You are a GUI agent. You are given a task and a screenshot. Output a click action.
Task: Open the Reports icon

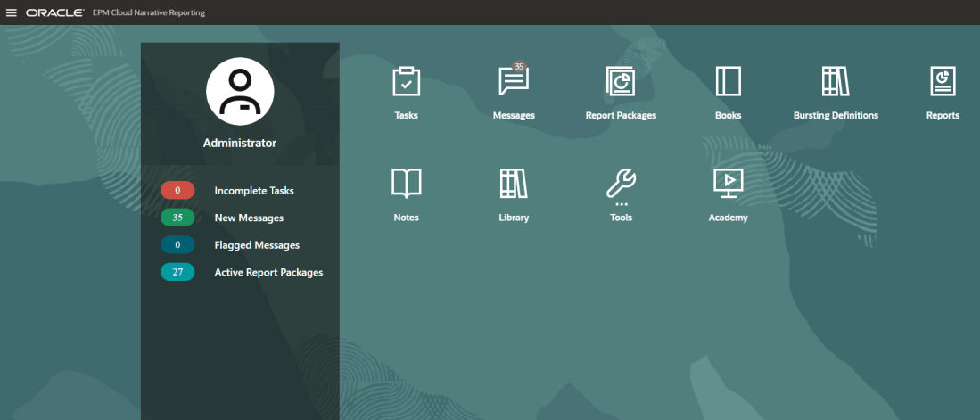943,82
